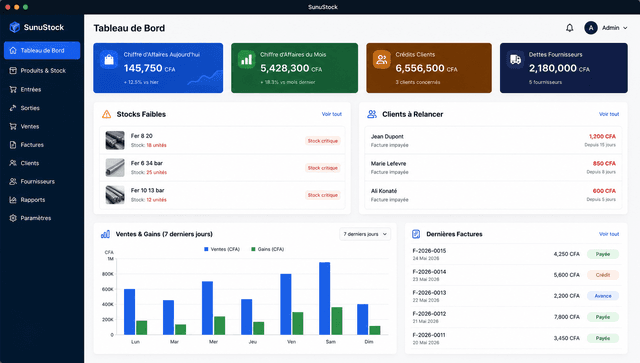Open the Factures section
Image resolution: width=640 pixels, height=363 pixels.
(42, 145)
